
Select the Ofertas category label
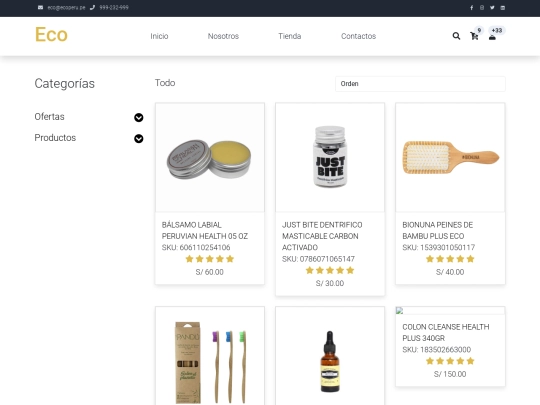(x=49, y=117)
